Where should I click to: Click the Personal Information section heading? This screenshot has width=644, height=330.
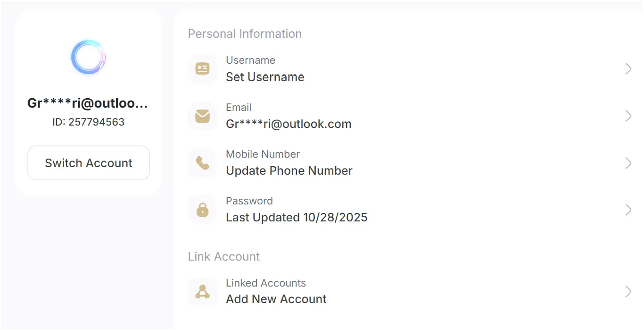245,34
